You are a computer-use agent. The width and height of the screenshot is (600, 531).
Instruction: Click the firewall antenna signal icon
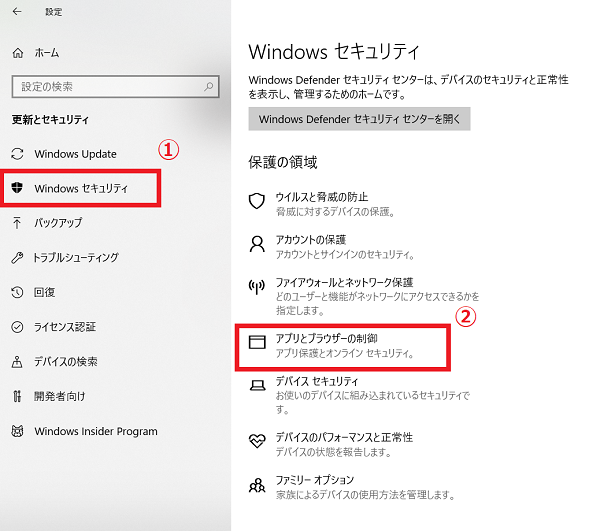click(256, 287)
